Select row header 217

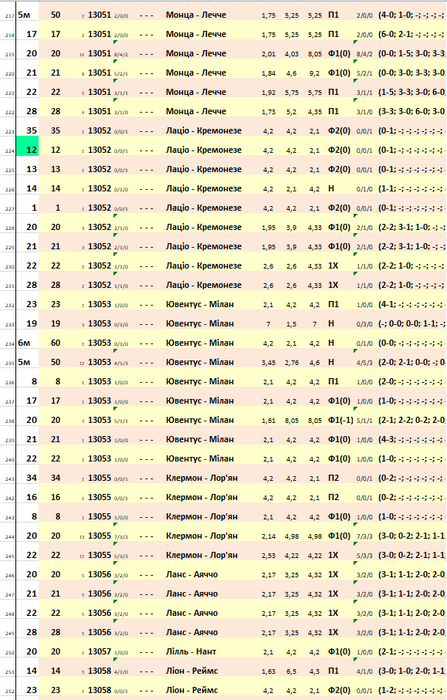pos(9,16)
